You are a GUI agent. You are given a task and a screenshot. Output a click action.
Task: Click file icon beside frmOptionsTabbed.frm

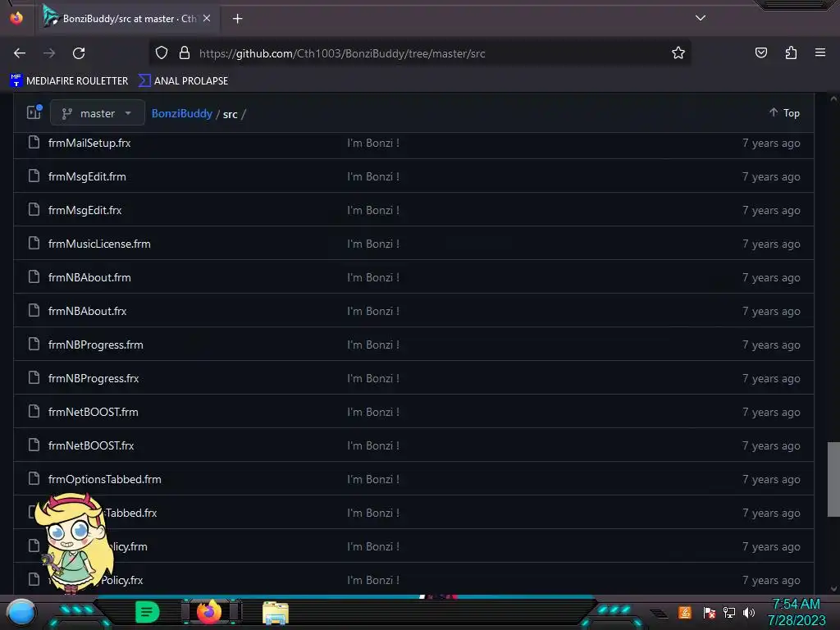coord(34,478)
